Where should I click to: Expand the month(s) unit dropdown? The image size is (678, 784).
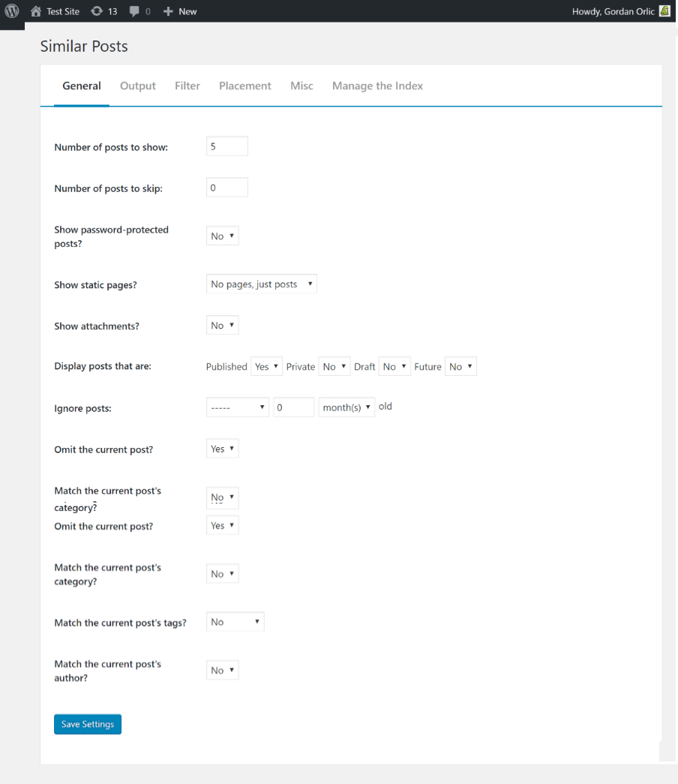pos(346,407)
